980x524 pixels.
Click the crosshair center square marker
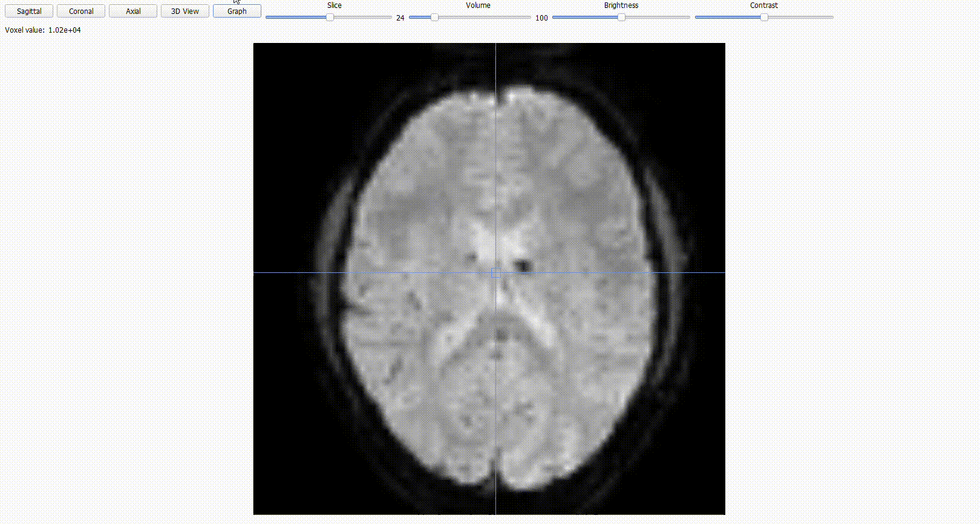click(x=495, y=273)
